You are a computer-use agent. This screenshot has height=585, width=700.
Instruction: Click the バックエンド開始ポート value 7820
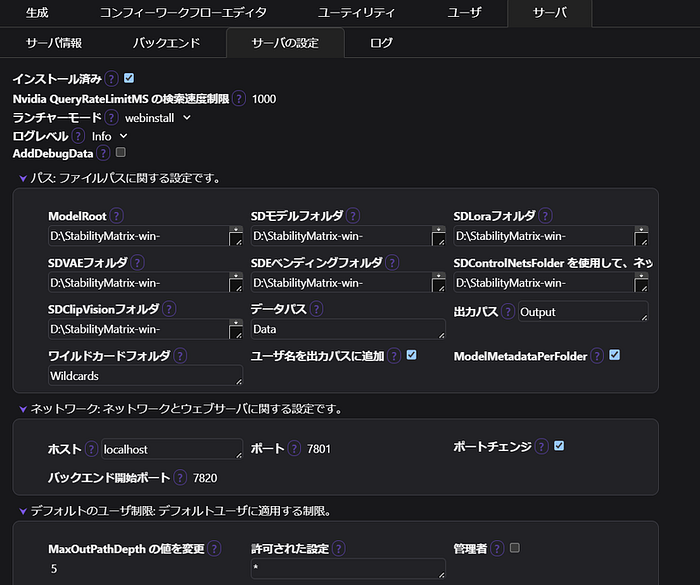coord(205,478)
